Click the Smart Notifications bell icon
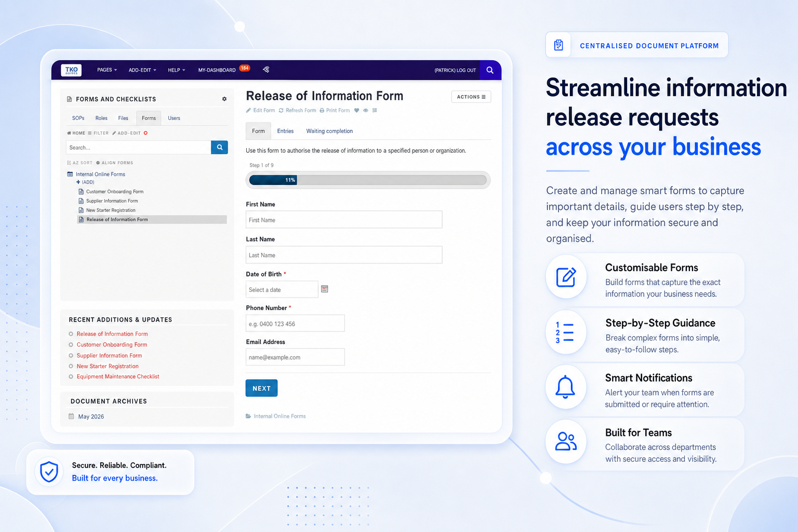This screenshot has width=798, height=532. click(x=565, y=388)
